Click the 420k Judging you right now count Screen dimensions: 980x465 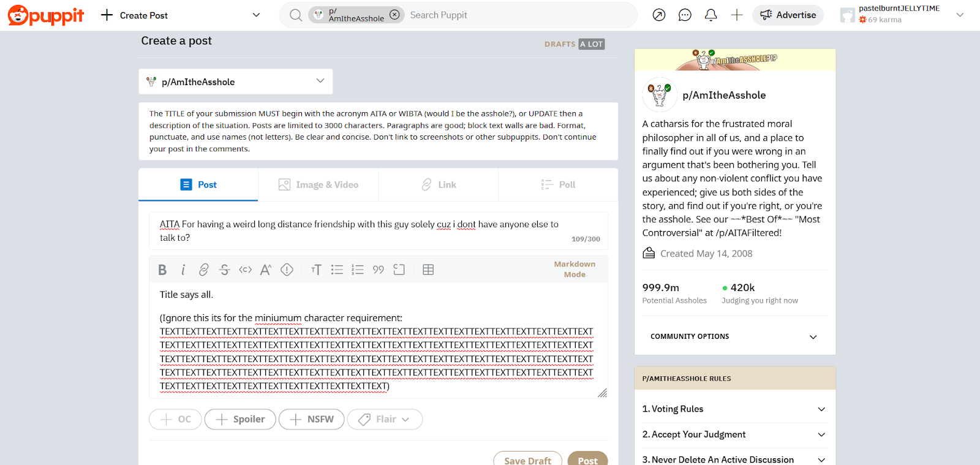point(759,293)
